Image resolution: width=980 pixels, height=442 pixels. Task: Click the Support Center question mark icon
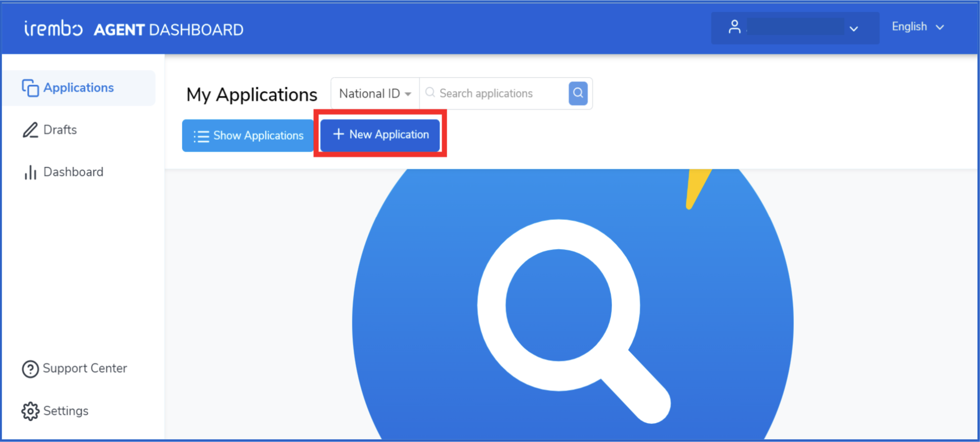(x=30, y=369)
